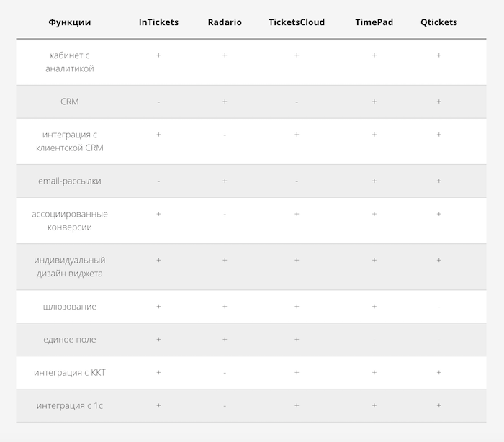Select the TicketsCloud column header
504x442 pixels.
297,22
